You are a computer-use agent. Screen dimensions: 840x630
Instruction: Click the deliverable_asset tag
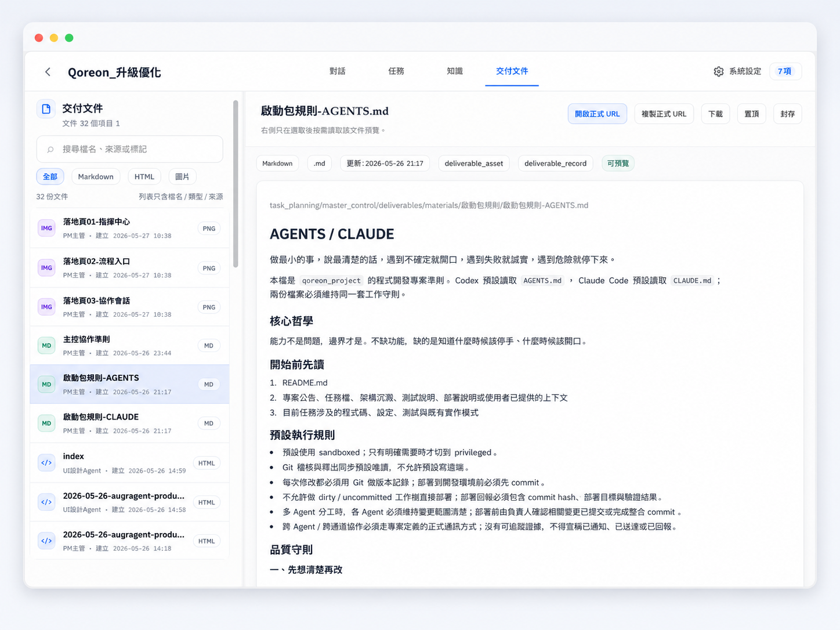pos(474,164)
